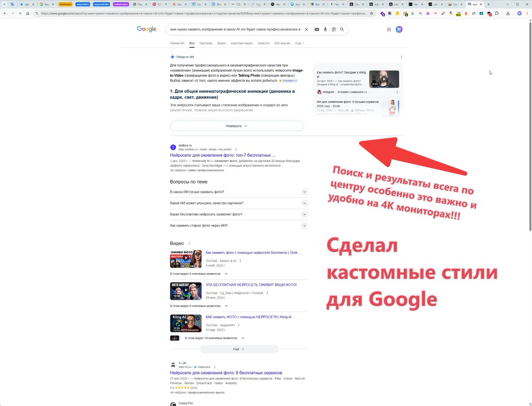532x406 pixels.
Task: Switch to Новости tab
Action: tap(263, 43)
